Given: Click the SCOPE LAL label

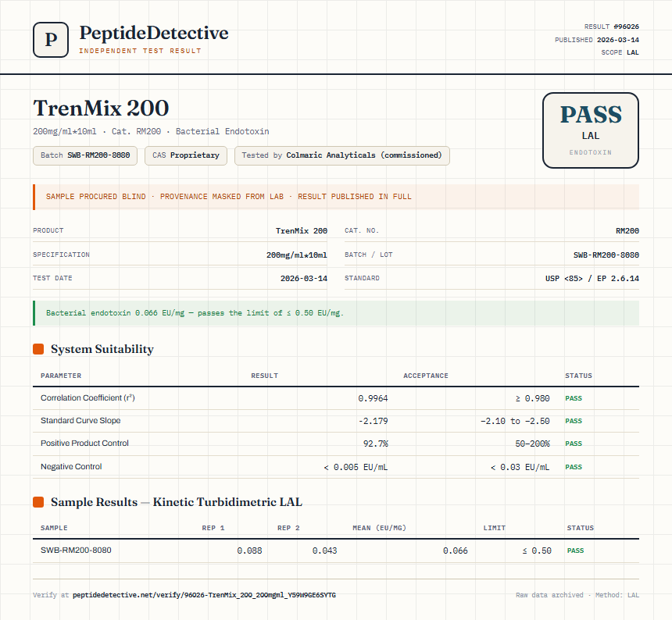Looking at the screenshot, I should [x=620, y=52].
